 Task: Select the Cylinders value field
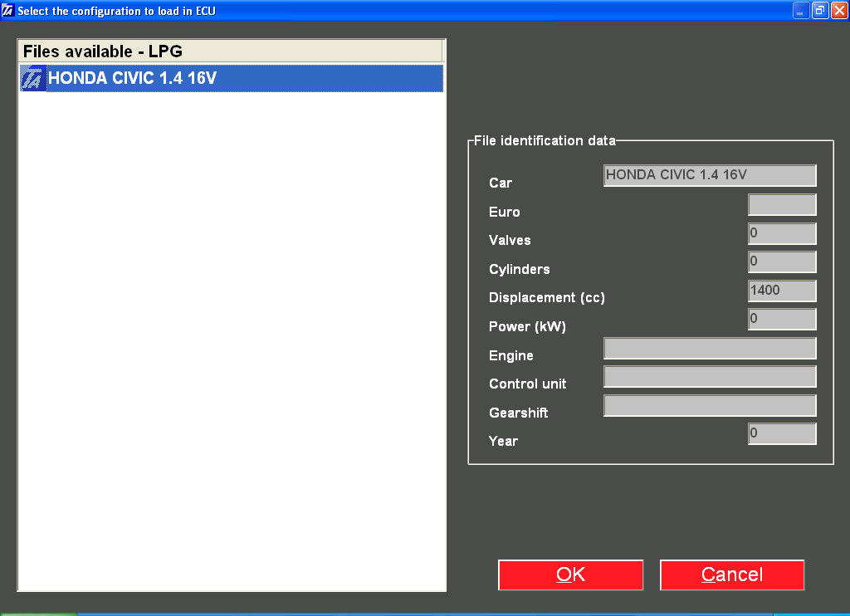pos(782,262)
